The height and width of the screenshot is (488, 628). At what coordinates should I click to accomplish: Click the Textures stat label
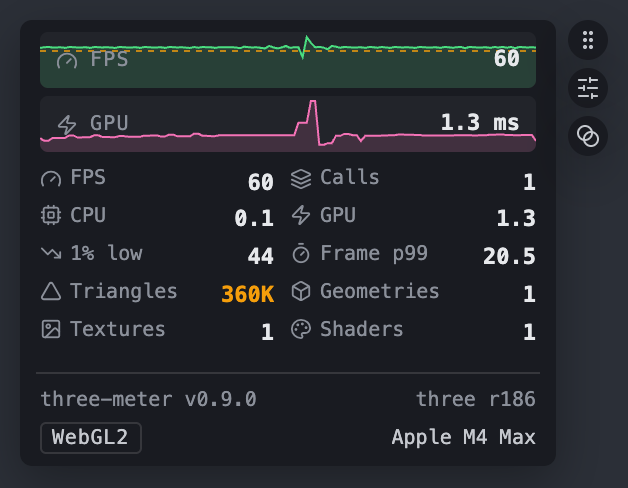pos(117,329)
